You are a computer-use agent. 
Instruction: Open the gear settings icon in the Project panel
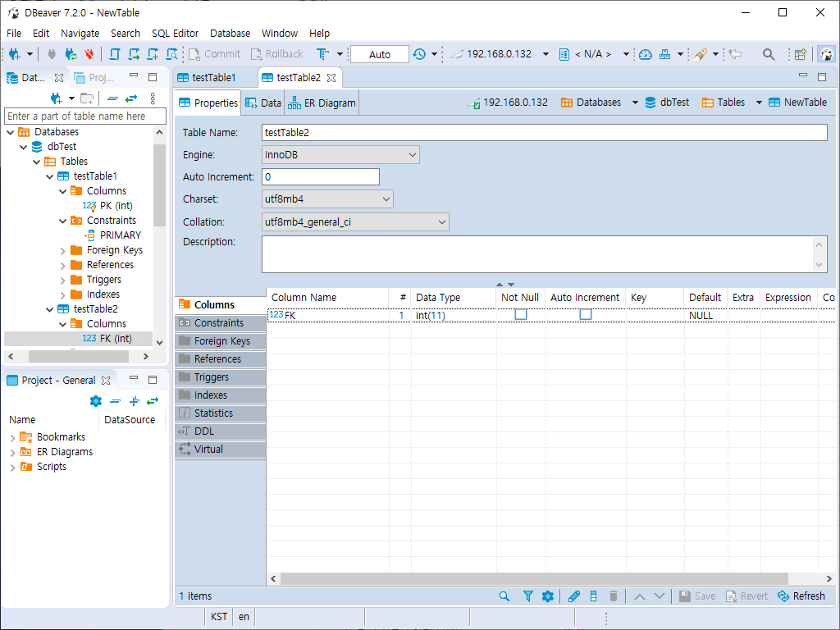point(96,401)
